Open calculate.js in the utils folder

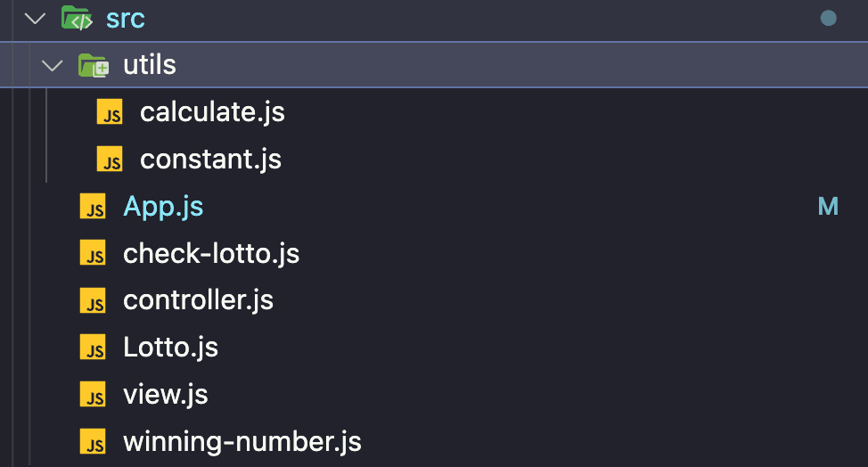212,112
